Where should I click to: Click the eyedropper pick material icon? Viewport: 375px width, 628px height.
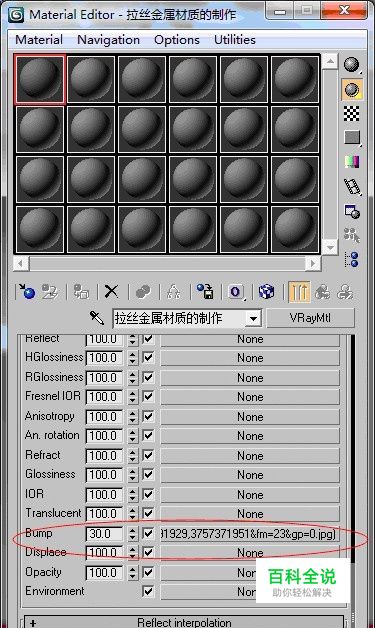tap(97, 318)
